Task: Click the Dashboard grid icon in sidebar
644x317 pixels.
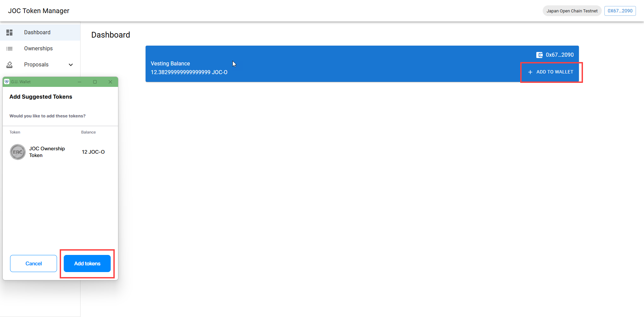Action: [9, 33]
